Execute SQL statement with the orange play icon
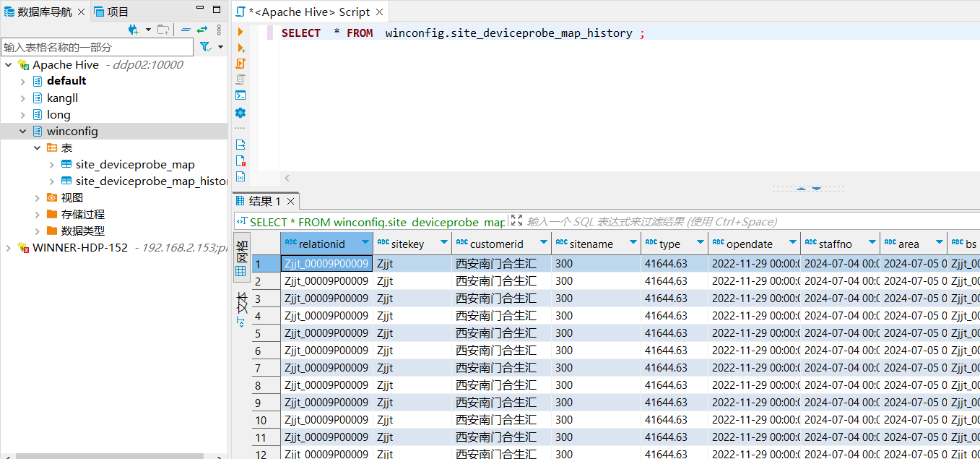The height and width of the screenshot is (459, 980). coord(240,32)
